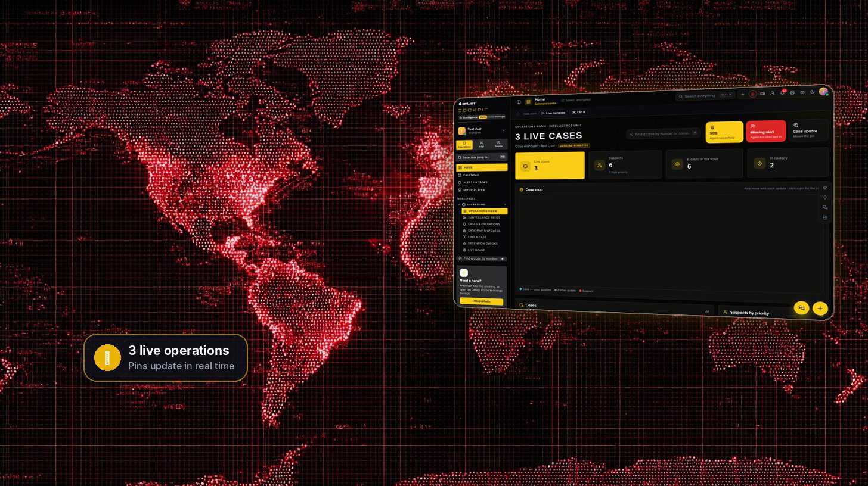Open Surveillance Feeds workspace item
868x486 pixels.
pyautogui.click(x=485, y=217)
